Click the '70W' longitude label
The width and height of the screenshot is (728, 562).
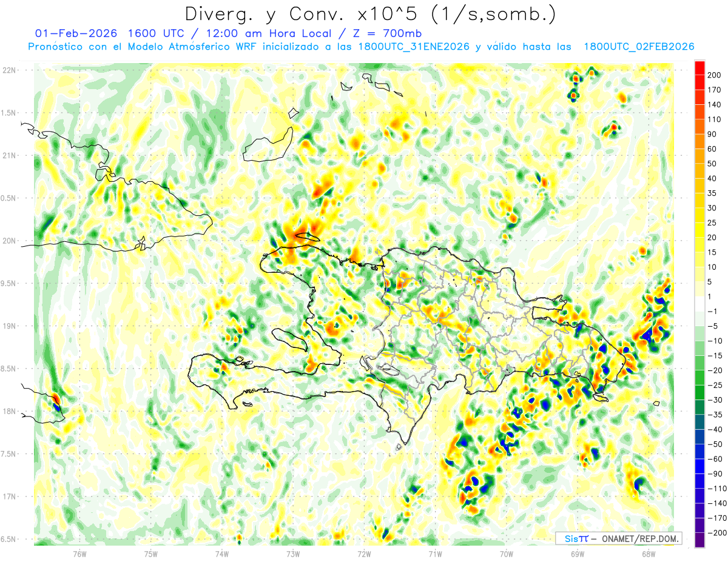click(x=507, y=554)
